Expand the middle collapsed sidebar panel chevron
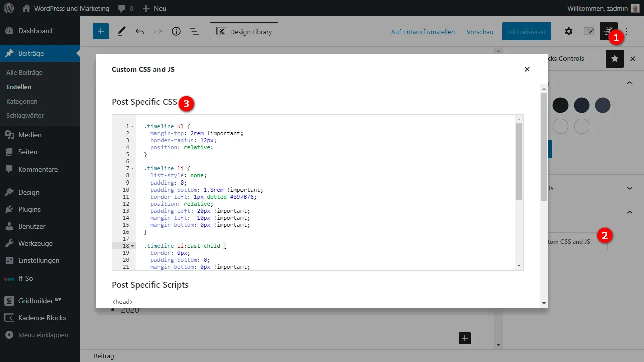This screenshot has height=362, width=644. tap(630, 188)
